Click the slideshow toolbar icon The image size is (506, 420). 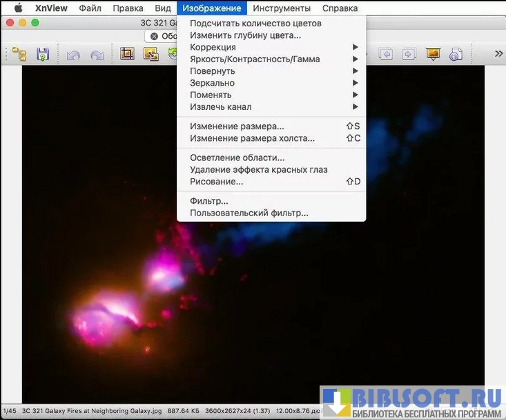[433, 54]
